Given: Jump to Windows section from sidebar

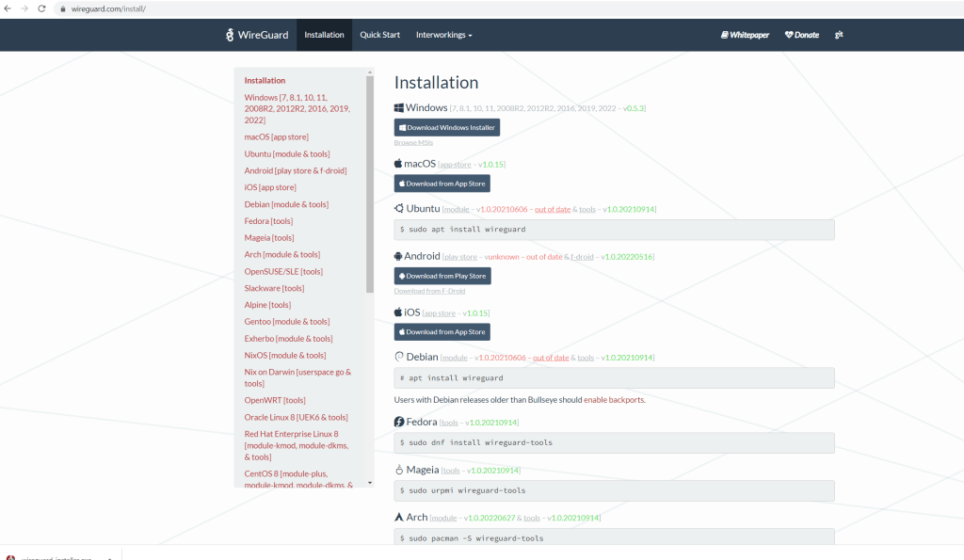Looking at the screenshot, I should [297, 109].
